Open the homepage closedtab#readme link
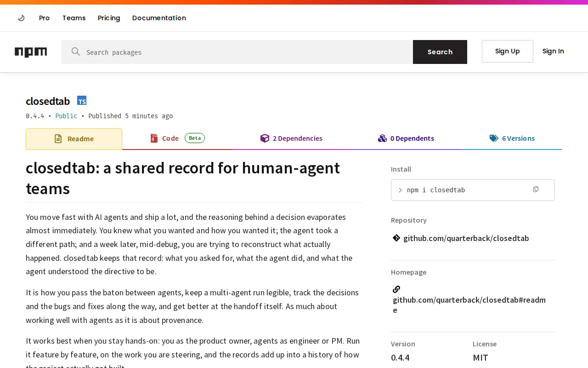This screenshot has width=588, height=368. click(x=469, y=305)
